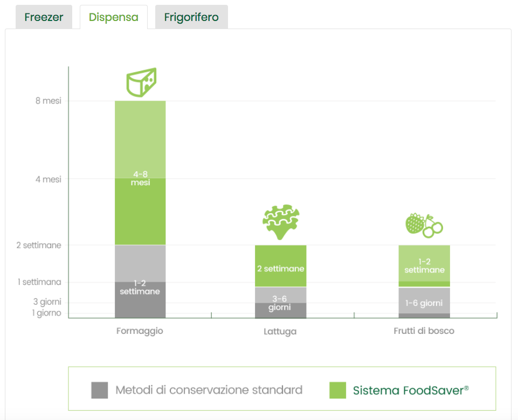The image size is (518, 420).
Task: Click the 1-6 giorni berries gray segment
Action: [x=424, y=303]
